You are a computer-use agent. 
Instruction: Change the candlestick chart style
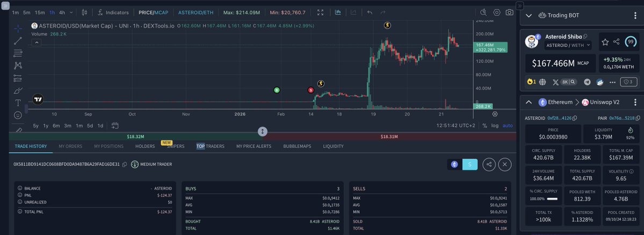tap(84, 12)
